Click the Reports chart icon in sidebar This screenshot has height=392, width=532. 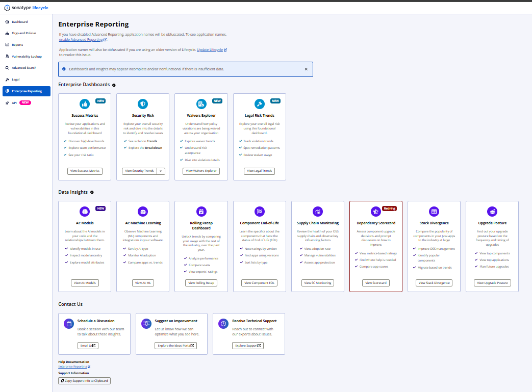click(7, 45)
